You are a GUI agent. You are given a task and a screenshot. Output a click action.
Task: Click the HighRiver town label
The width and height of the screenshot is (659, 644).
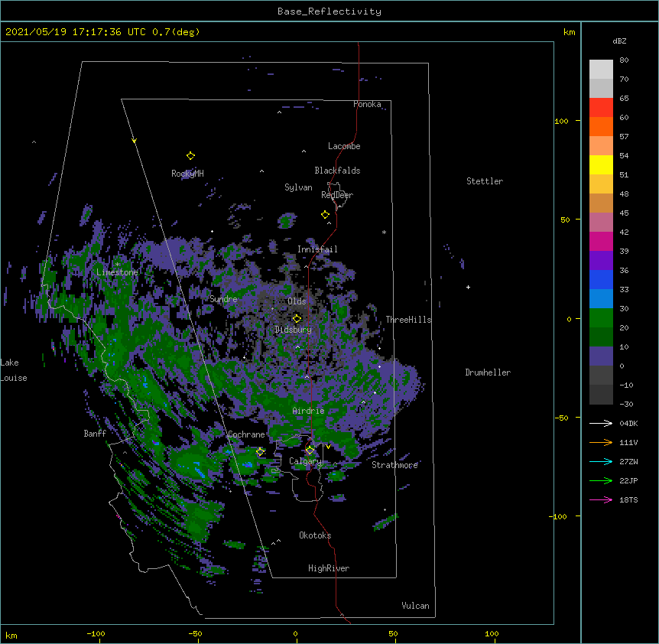click(329, 568)
